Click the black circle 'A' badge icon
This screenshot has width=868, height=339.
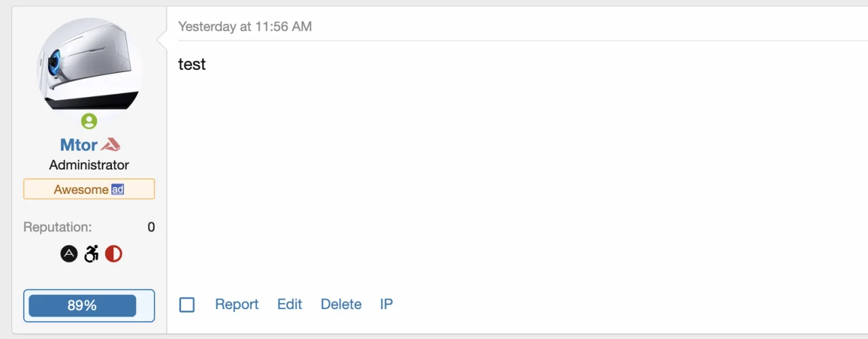(x=69, y=254)
